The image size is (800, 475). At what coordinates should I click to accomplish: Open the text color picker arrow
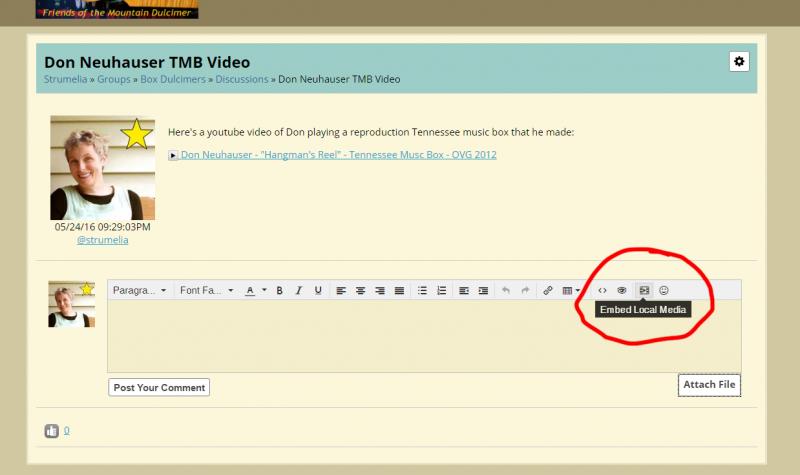[x=264, y=290]
